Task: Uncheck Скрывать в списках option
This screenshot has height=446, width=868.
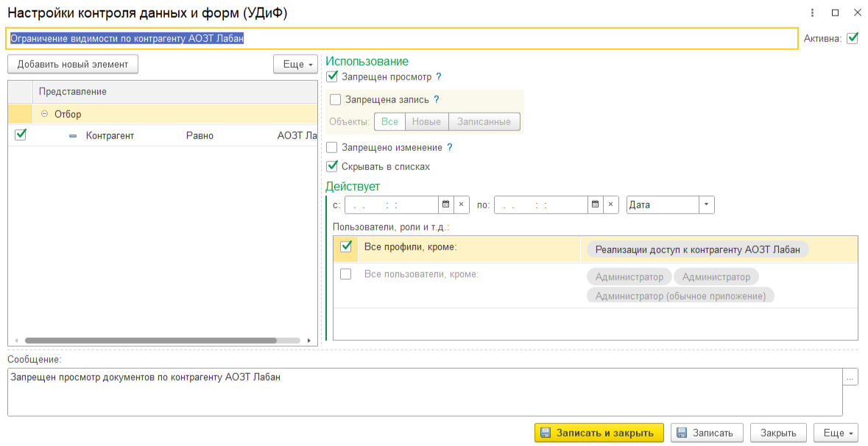Action: tap(332, 166)
